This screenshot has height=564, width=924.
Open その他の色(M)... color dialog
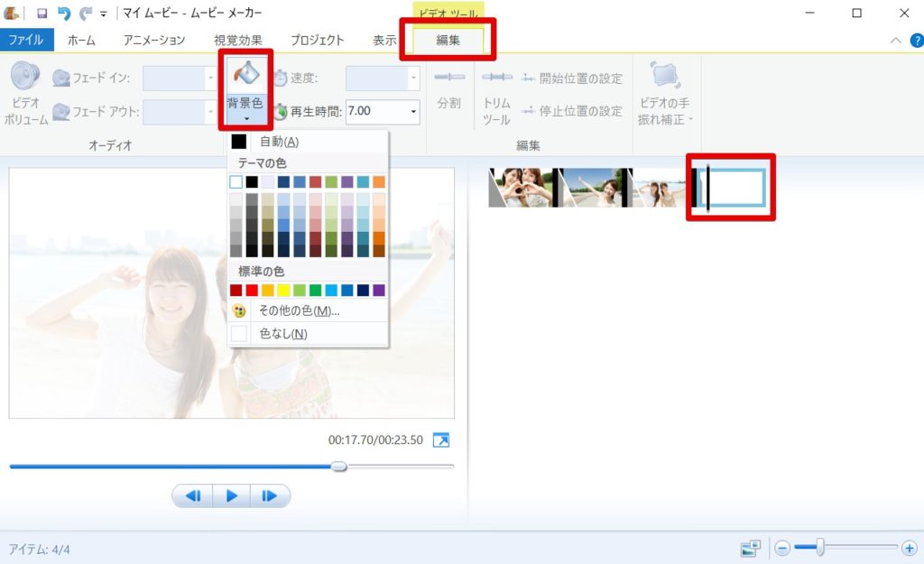coord(308,310)
